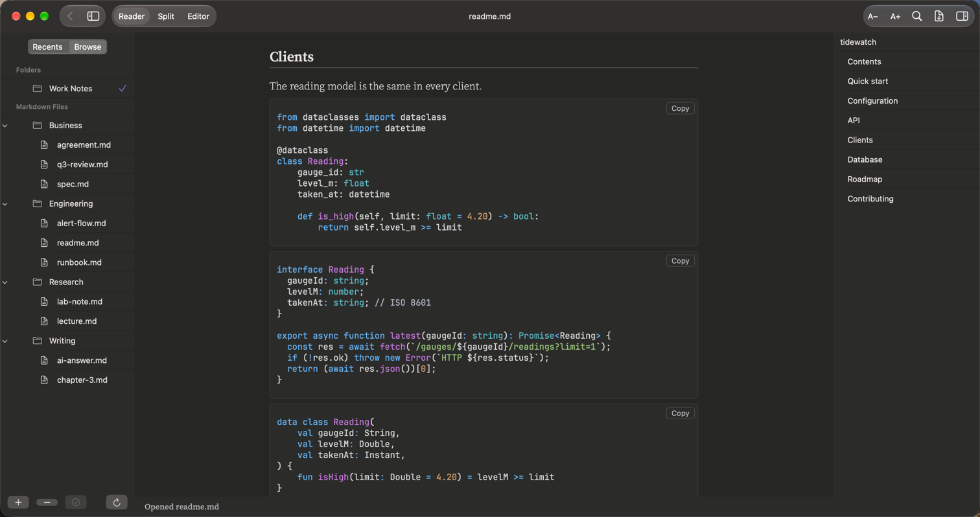
Task: Collapse the Writing folder chevron
Action: 5,341
